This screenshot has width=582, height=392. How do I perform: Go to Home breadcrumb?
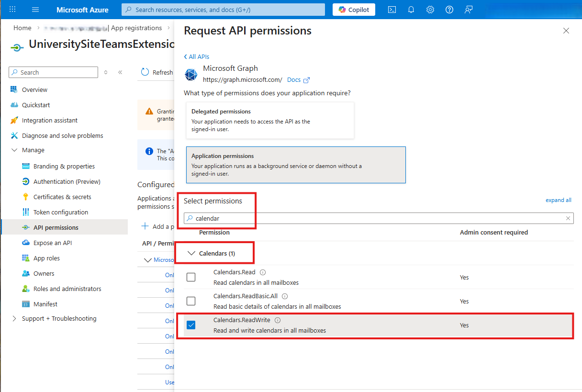[x=22, y=28]
